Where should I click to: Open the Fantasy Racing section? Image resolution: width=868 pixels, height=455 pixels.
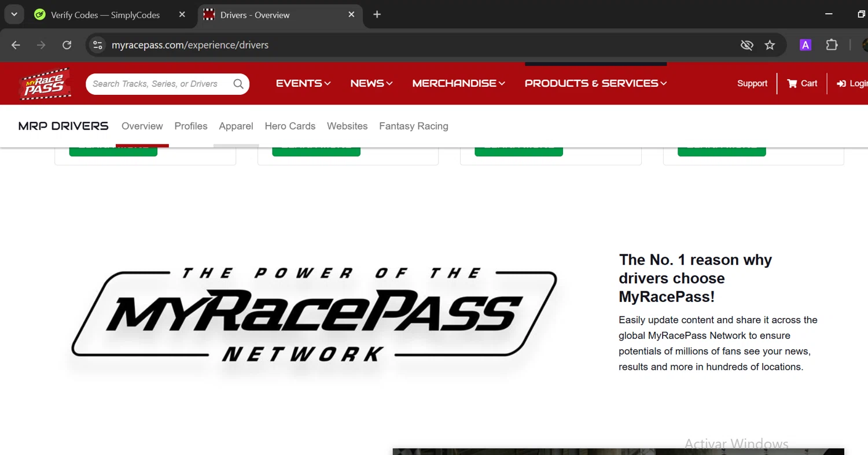[x=414, y=126]
